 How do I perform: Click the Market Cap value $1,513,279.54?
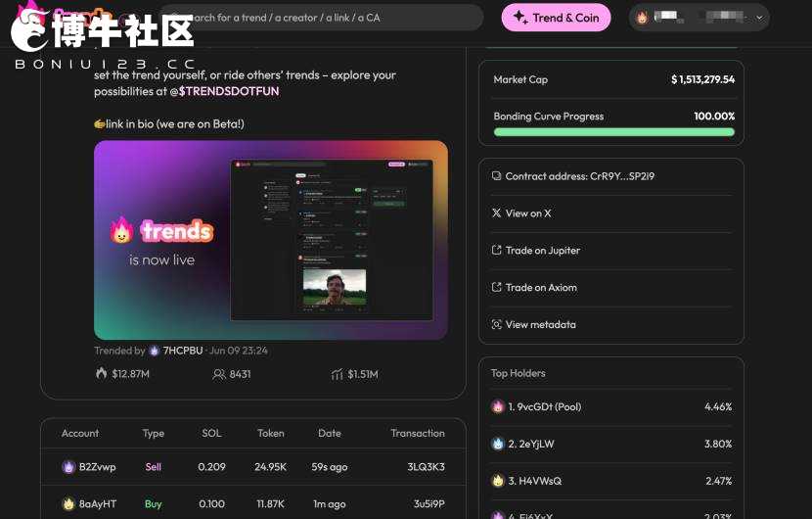(702, 79)
